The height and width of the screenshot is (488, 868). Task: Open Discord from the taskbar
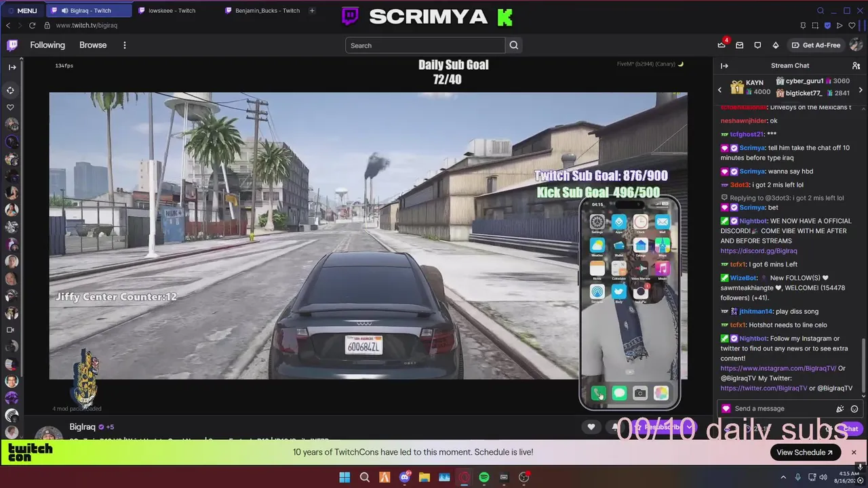point(404,477)
